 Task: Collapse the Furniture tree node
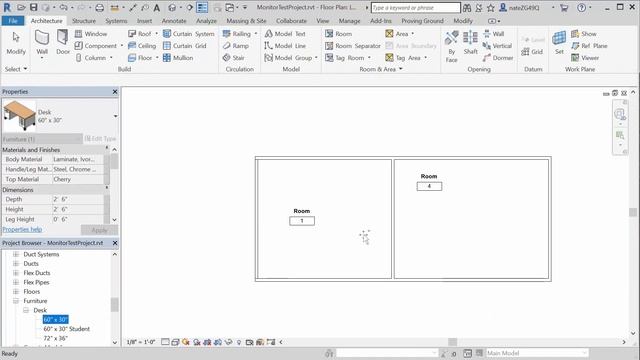[16, 301]
